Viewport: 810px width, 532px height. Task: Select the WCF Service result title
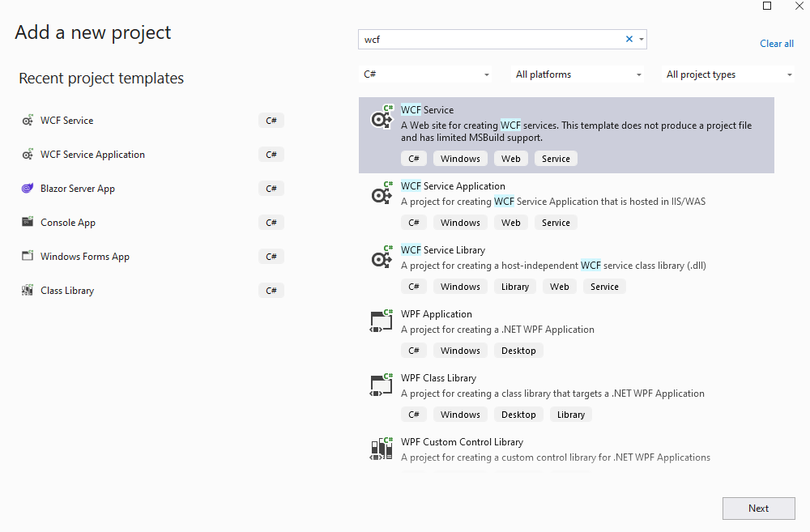point(427,109)
